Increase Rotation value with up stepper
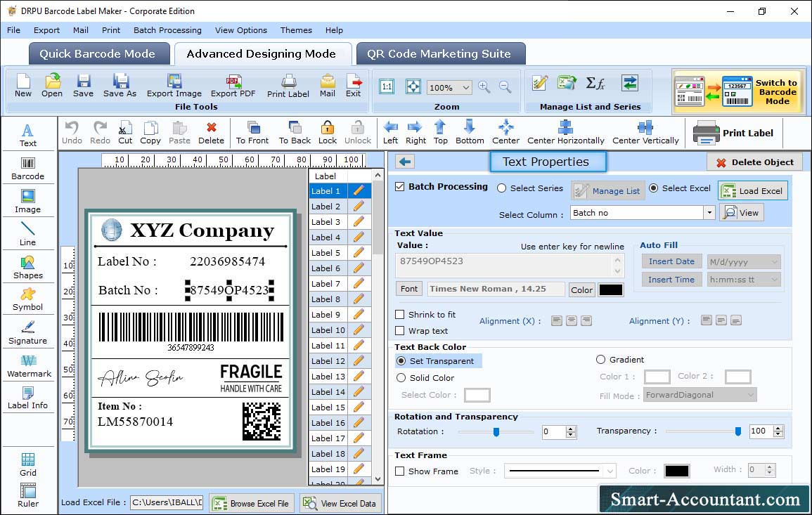Viewport: 812px width, 515px height. pyautogui.click(x=571, y=429)
